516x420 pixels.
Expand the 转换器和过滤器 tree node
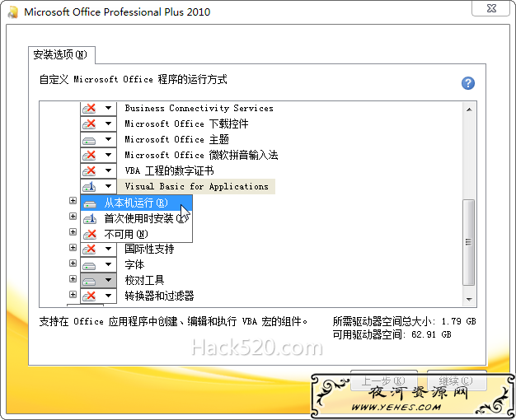tap(73, 294)
